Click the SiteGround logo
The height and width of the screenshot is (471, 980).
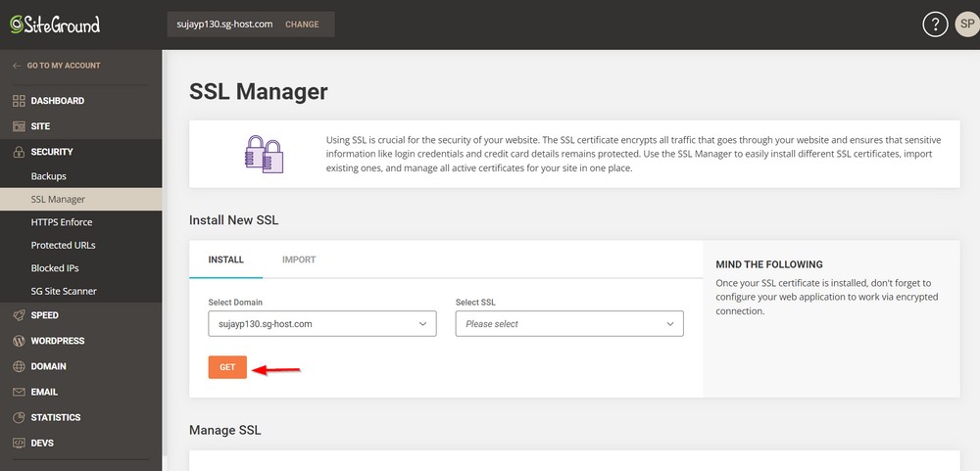pyautogui.click(x=55, y=24)
